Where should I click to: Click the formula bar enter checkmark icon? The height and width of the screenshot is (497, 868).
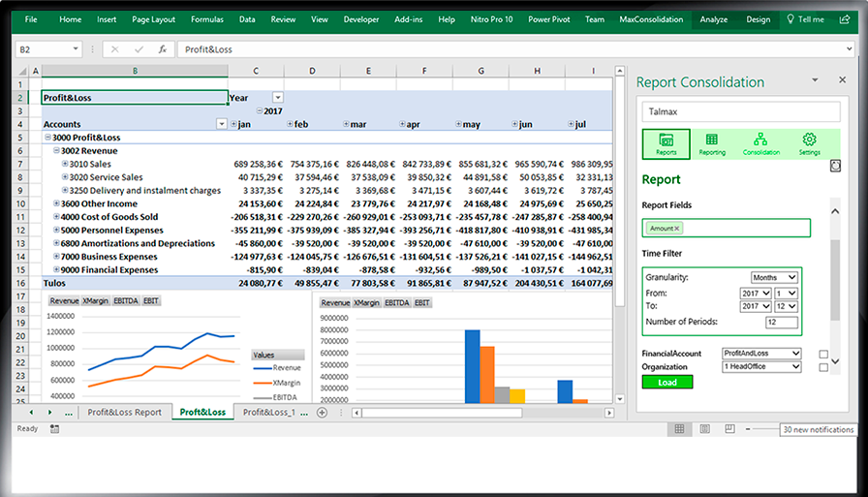click(139, 49)
